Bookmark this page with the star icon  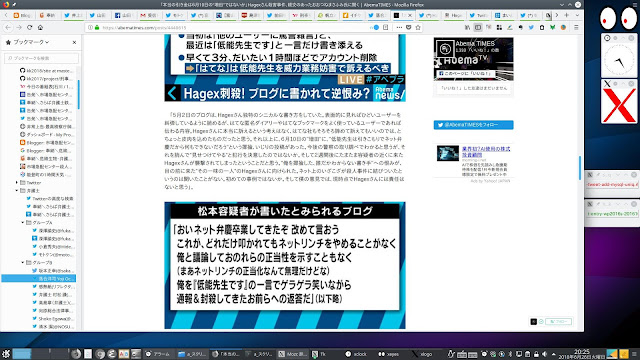pyautogui.click(x=418, y=27)
